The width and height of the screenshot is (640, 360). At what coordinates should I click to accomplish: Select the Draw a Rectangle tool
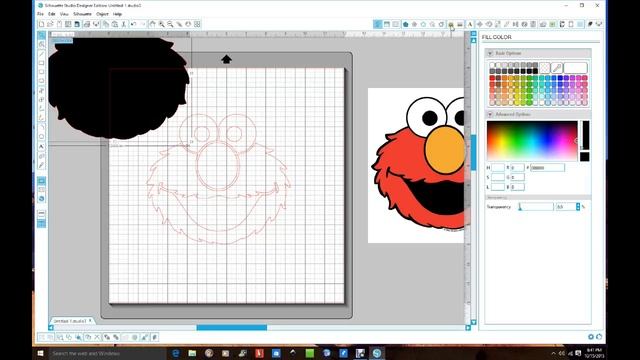pyautogui.click(x=42, y=63)
